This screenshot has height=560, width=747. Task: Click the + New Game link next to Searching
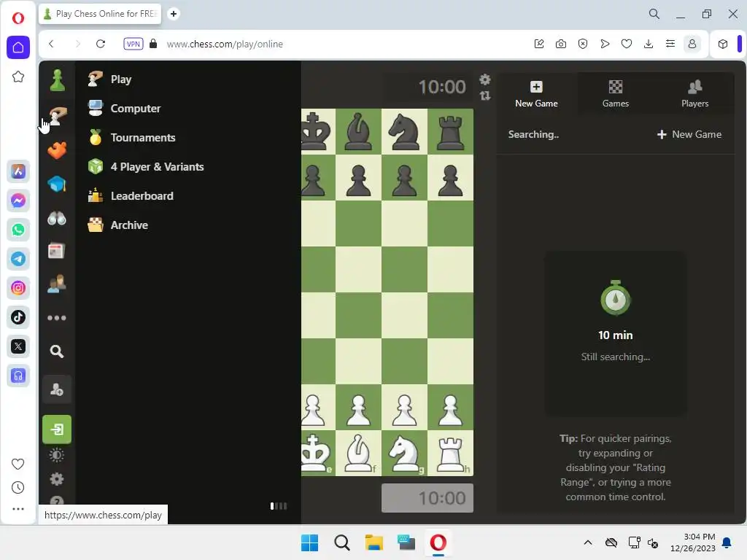click(x=689, y=134)
